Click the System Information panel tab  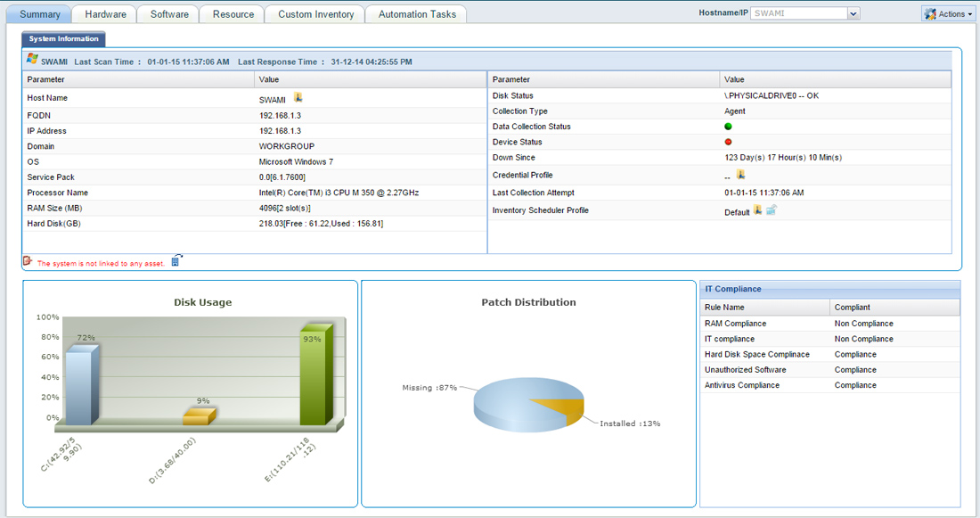pyautogui.click(x=64, y=39)
